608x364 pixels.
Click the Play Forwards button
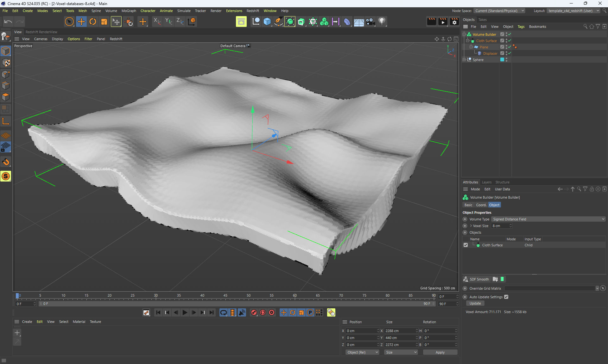(x=185, y=312)
